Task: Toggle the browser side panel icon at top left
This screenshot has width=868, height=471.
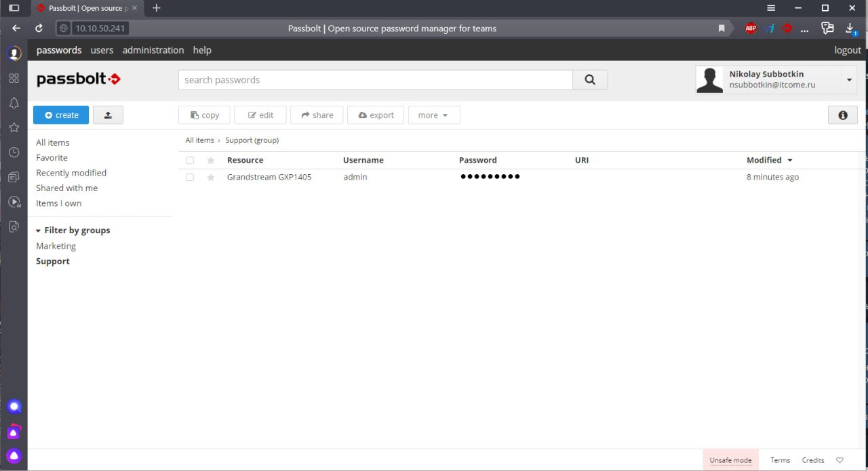Action: coord(14,8)
